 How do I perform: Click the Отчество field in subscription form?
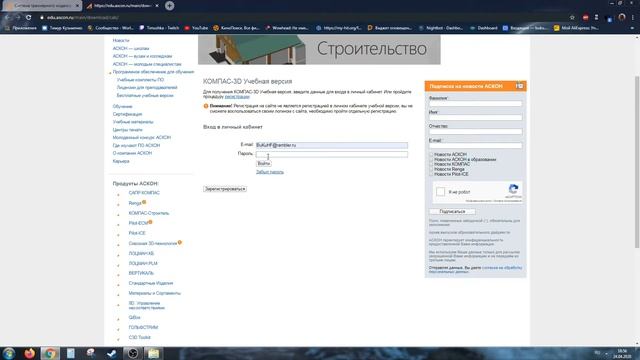(476, 131)
